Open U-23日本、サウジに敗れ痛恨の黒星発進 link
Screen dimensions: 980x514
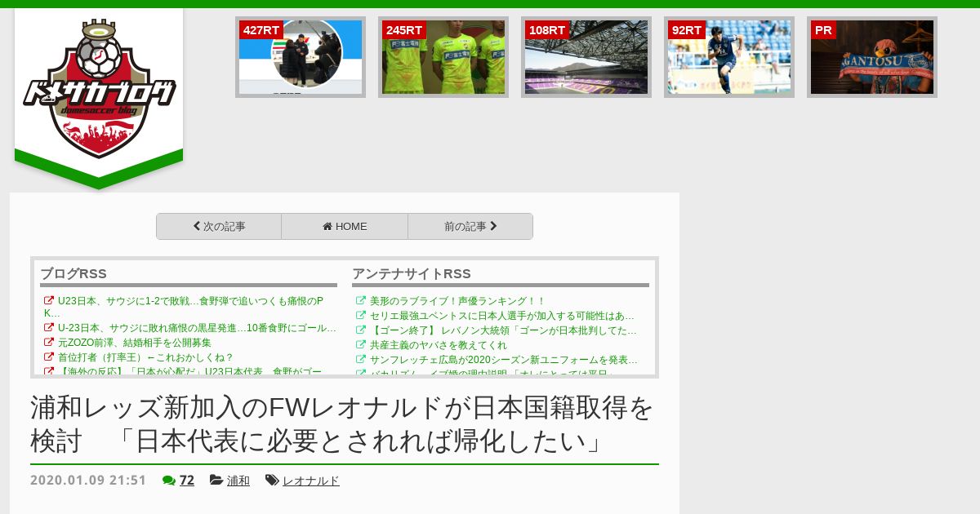197,328
